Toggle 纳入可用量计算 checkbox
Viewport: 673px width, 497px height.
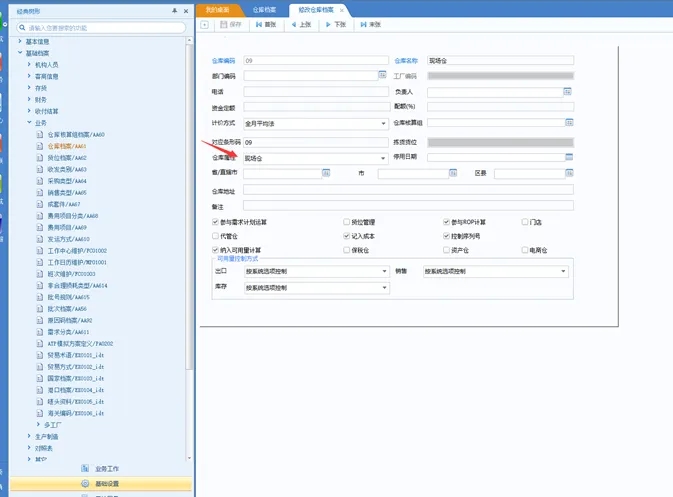(215, 250)
